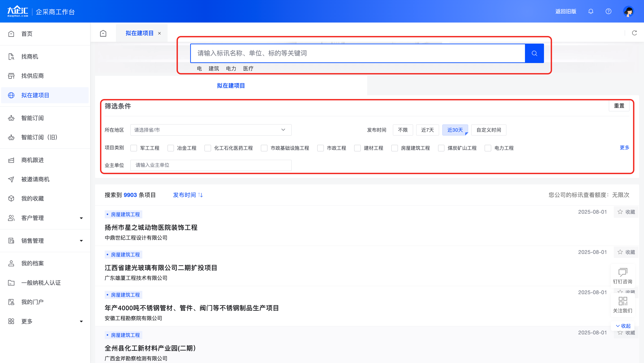Screen dimensions: 644x363
Task: Click the 大企汇 logo
Action: pos(17,11)
